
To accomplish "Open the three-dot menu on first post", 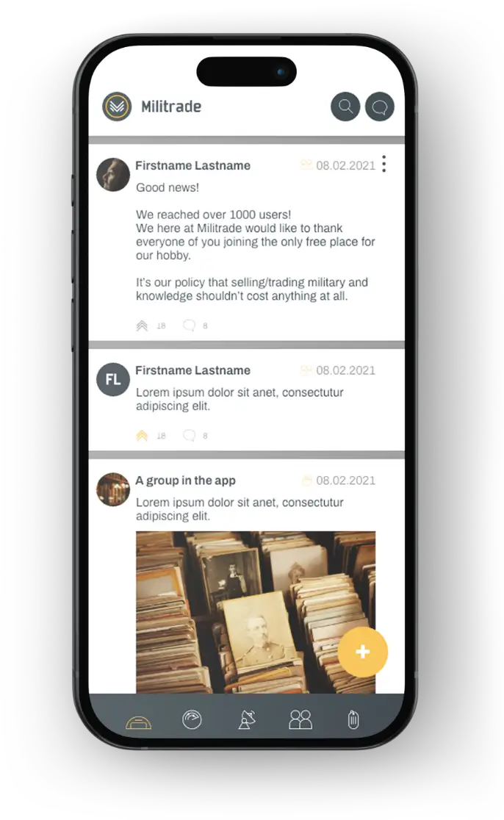I will pos(384,164).
